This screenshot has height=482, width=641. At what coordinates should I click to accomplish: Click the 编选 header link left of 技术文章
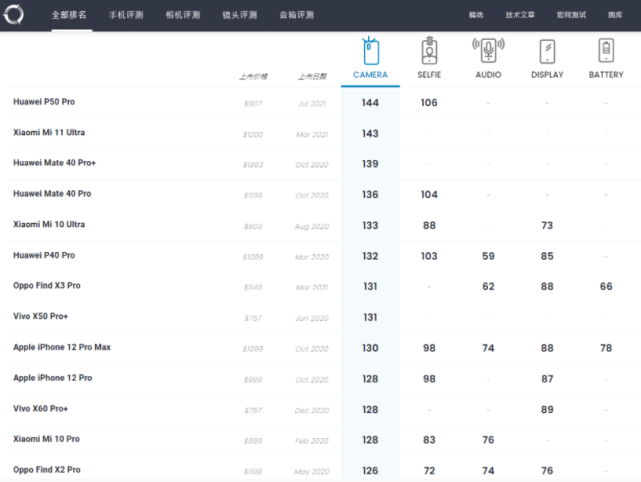(476, 15)
